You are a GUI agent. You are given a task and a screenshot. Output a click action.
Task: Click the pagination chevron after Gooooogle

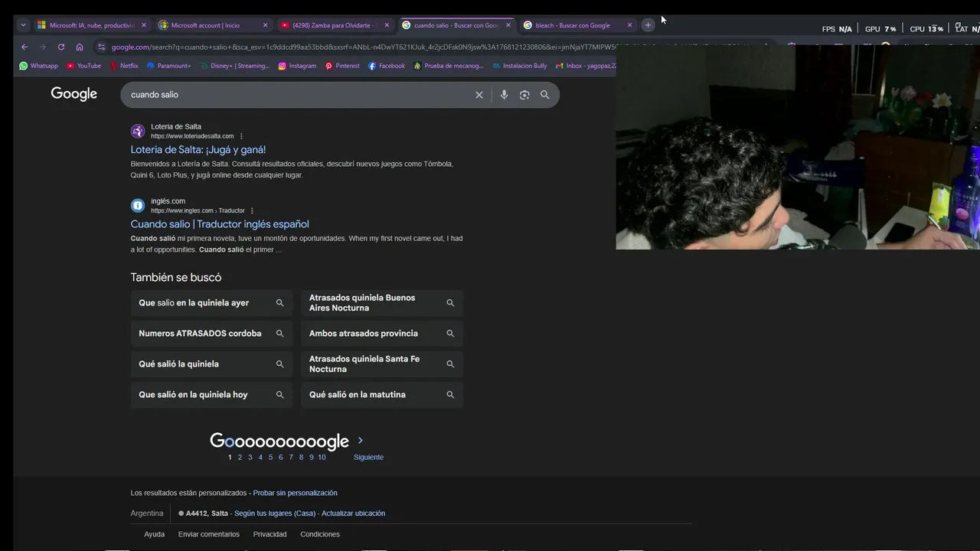click(x=360, y=441)
